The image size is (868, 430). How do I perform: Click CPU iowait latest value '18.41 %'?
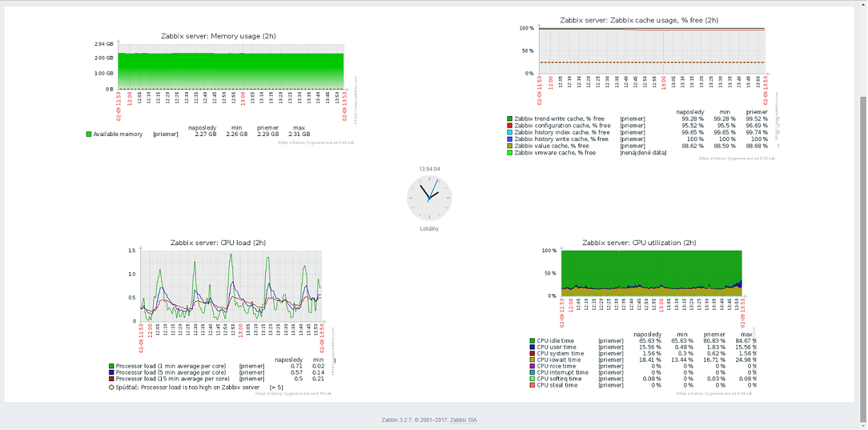[x=650, y=360]
